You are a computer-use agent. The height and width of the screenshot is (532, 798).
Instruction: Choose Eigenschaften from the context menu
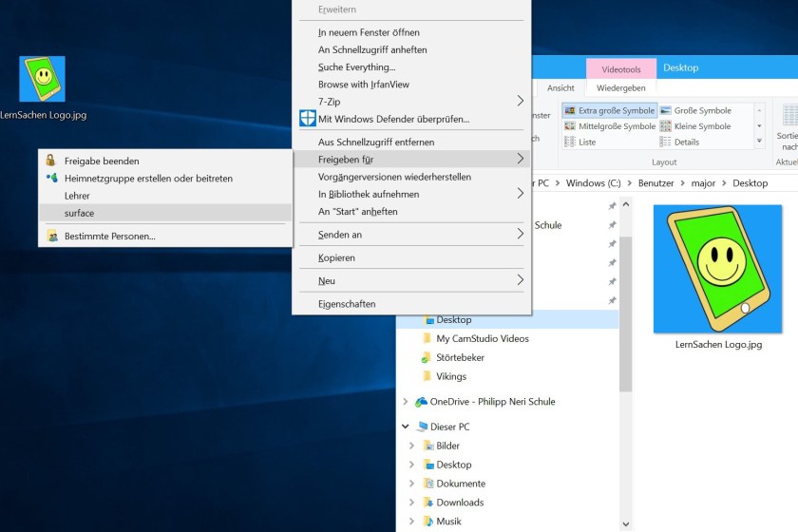coord(347,304)
